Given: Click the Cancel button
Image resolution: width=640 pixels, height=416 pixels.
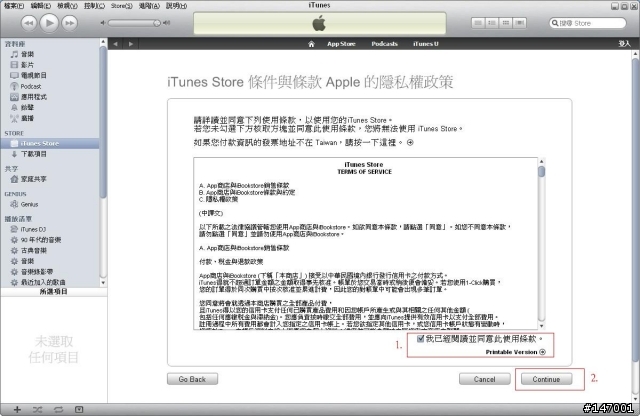Looking at the screenshot, I should click(x=484, y=379).
